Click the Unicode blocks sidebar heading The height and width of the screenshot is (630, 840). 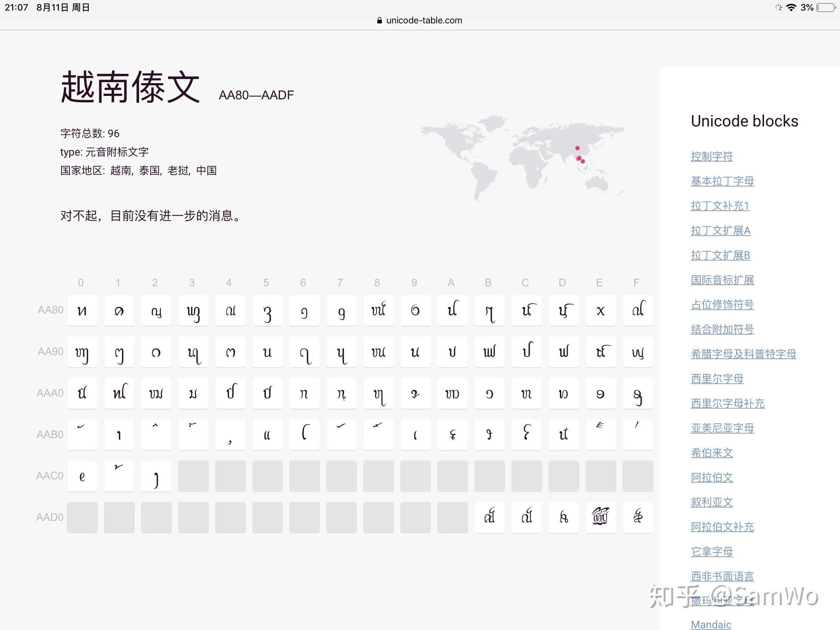pyautogui.click(x=744, y=121)
